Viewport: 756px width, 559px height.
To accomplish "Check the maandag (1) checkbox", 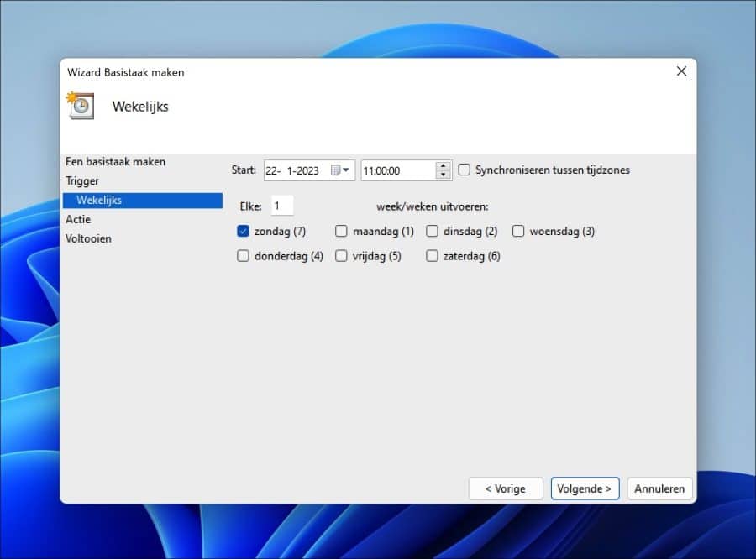I will 341,232.
